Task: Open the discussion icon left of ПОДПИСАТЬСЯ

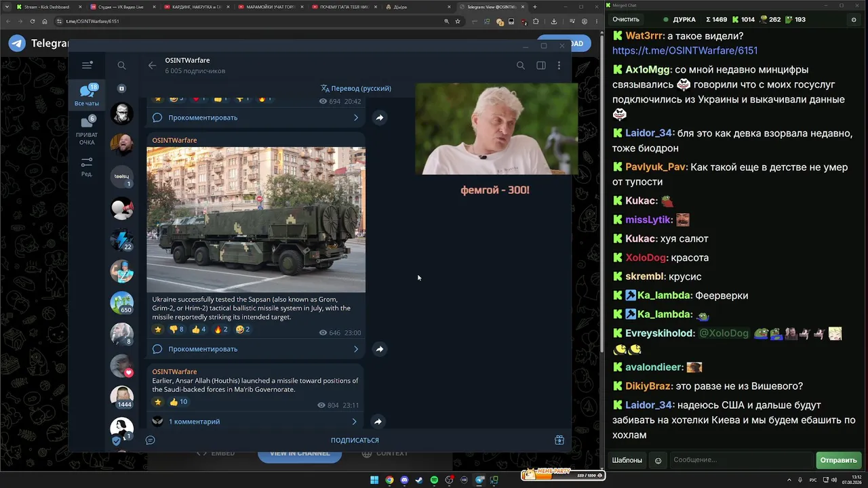Action: pyautogui.click(x=151, y=440)
